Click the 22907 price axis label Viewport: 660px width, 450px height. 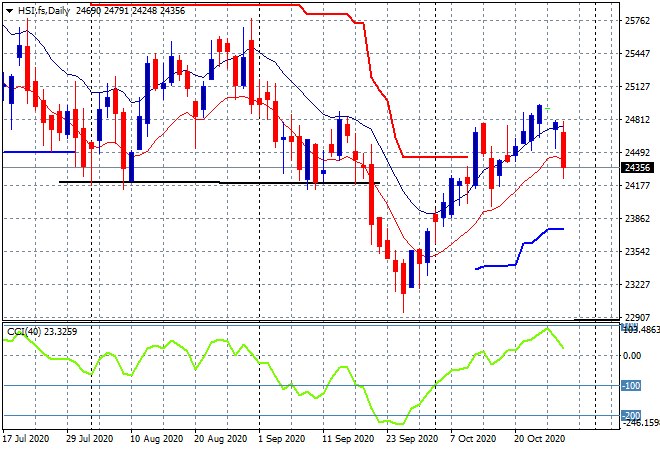[x=637, y=317]
